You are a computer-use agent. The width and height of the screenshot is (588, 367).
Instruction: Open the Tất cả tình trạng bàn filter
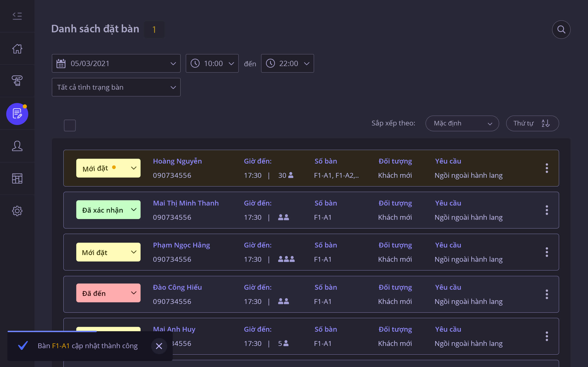point(116,87)
